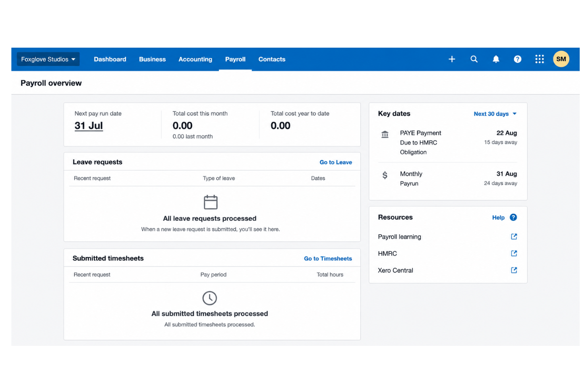Click the Resources heading
This screenshot has height=392, width=588.
pos(395,217)
